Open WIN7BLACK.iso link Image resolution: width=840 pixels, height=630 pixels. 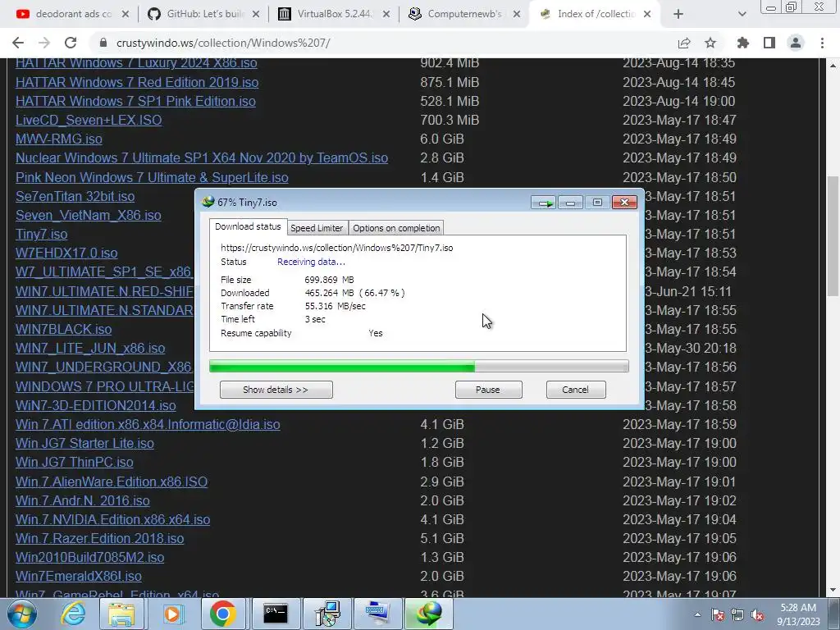63,329
